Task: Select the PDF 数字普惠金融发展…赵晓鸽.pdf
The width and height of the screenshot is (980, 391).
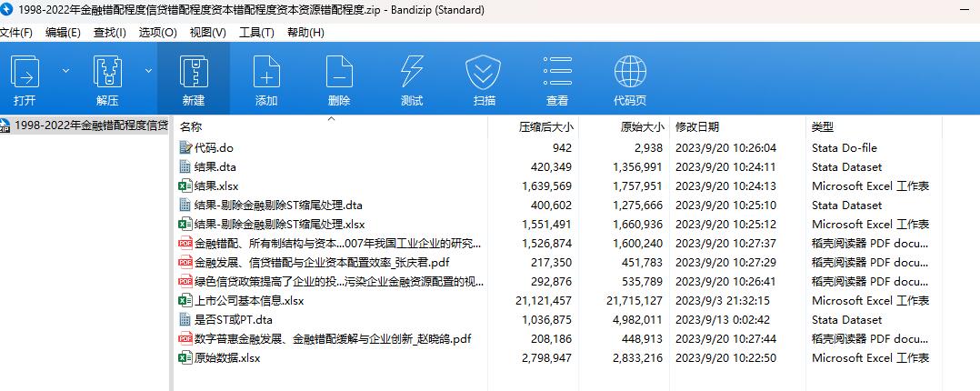Action: (x=333, y=338)
